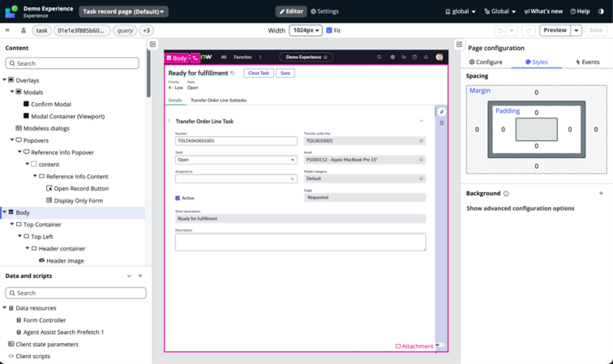Click the search magnifier in preview header
Viewport: 613px width, 364px height.
point(379,57)
